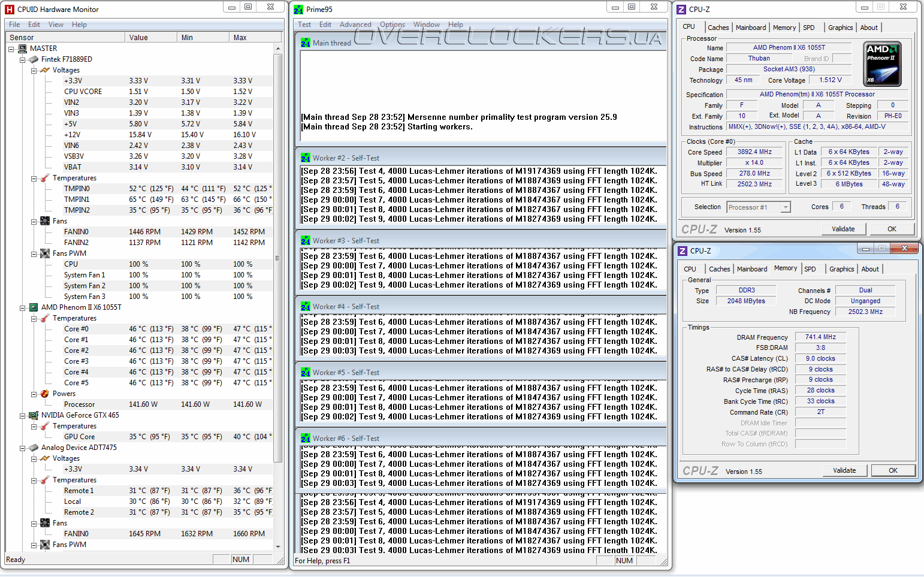Collapse the MASTER node in the sensor tree
This screenshot has width=924, height=577.
[x=11, y=49]
